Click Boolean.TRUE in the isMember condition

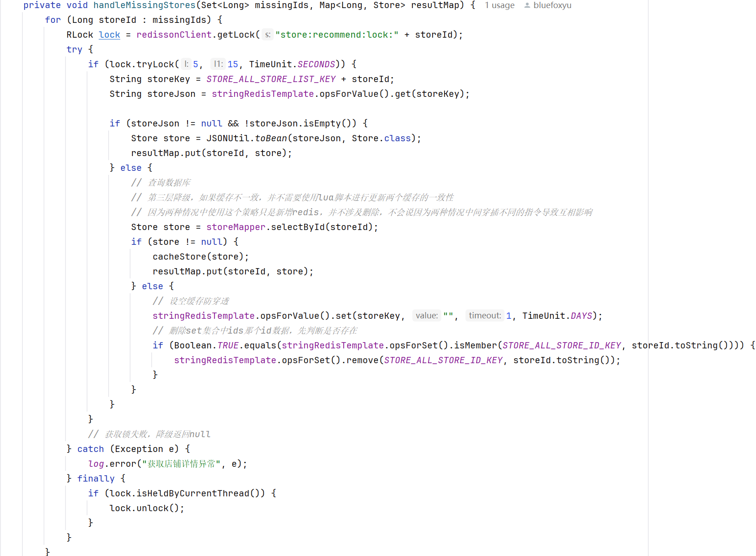click(206, 345)
